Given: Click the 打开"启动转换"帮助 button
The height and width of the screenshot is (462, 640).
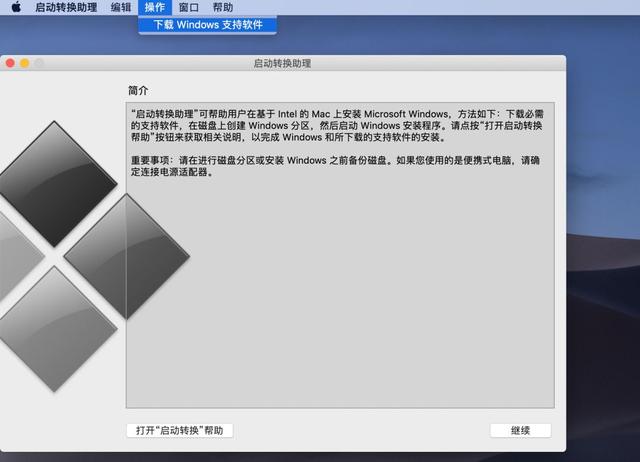Looking at the screenshot, I should [x=180, y=431].
